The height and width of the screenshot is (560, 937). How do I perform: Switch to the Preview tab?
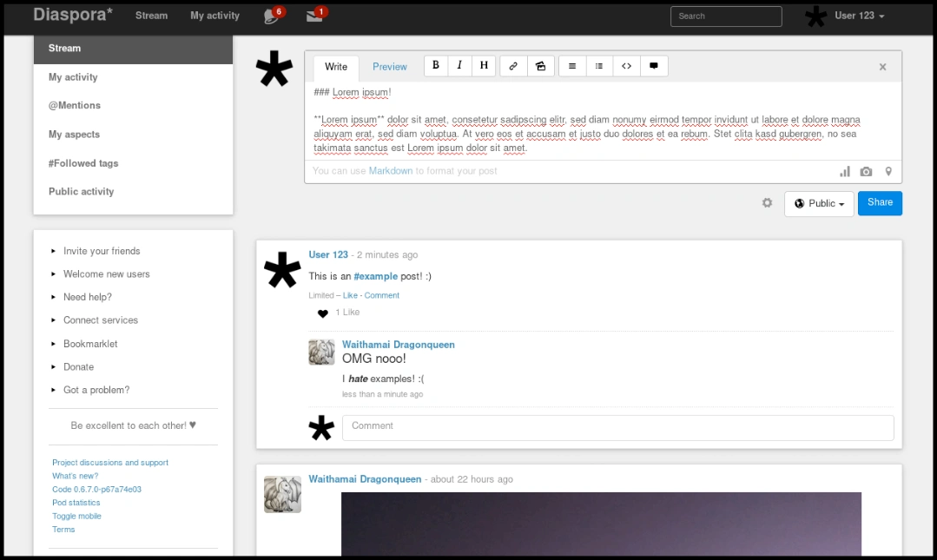point(390,67)
